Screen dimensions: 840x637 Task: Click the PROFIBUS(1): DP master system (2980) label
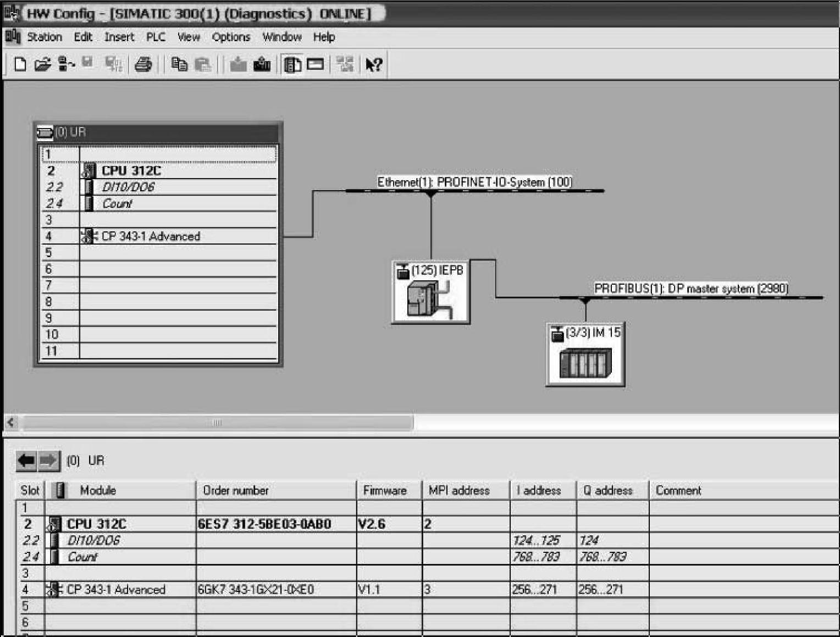coord(692,289)
